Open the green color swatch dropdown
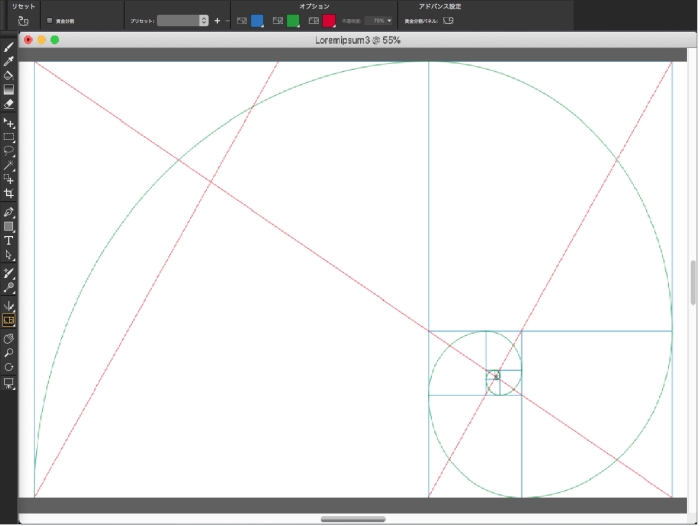Image resolution: width=700 pixels, height=526 pixels. click(293, 20)
